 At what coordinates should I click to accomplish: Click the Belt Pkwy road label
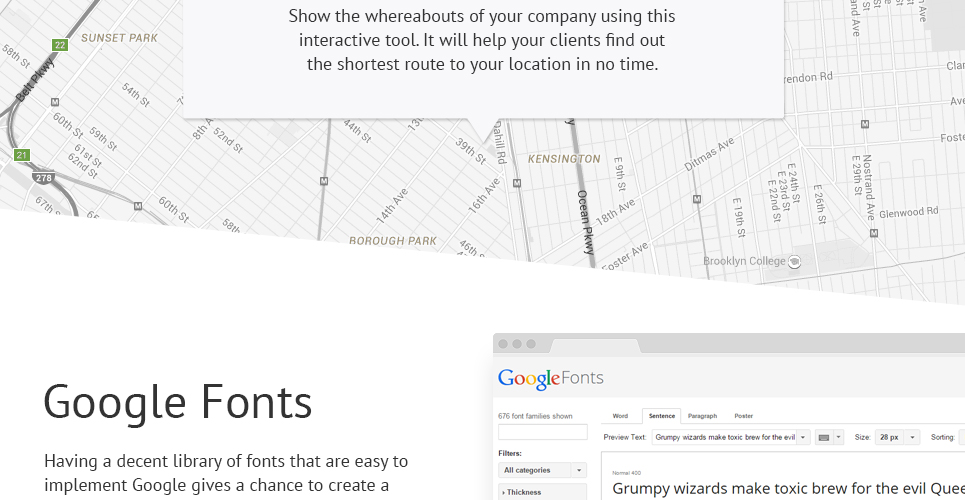pyautogui.click(x=36, y=80)
